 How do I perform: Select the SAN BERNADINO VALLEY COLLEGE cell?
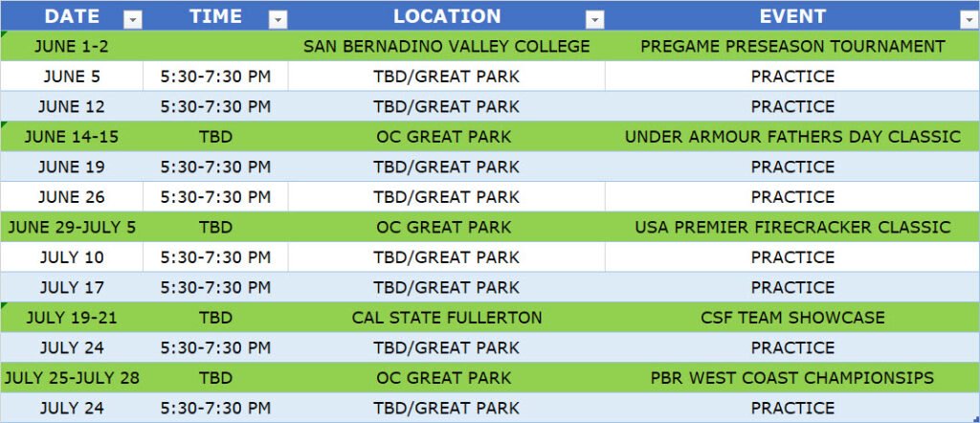[x=446, y=46]
